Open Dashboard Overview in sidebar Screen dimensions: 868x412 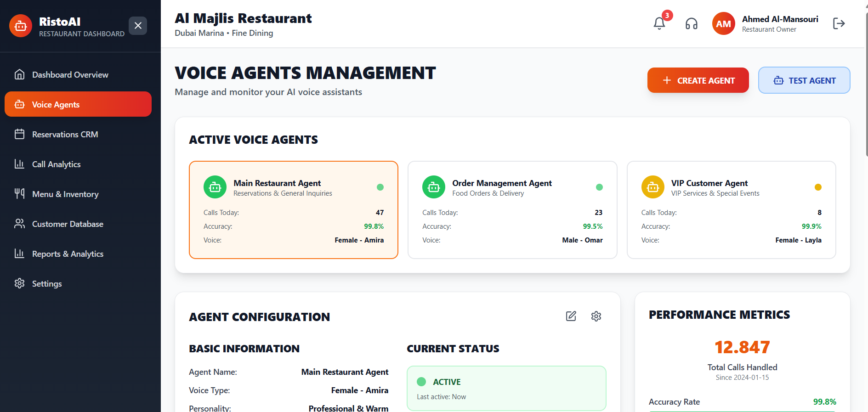coord(70,74)
